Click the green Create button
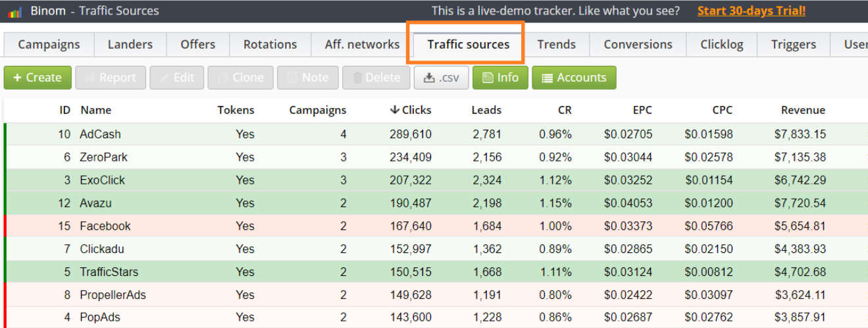The width and height of the screenshot is (868, 328). [38, 77]
